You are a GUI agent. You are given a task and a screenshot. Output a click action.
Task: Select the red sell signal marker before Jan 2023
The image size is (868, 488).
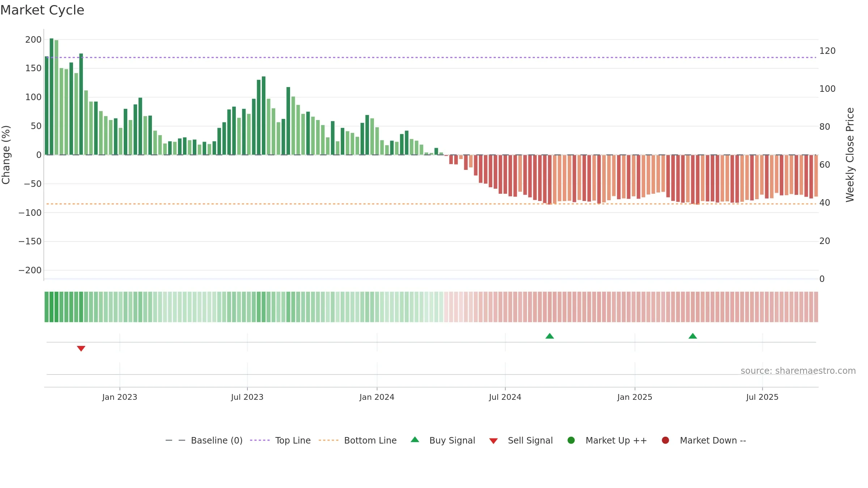[81, 348]
